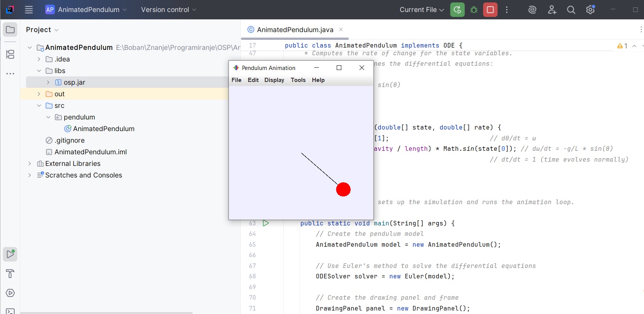The image size is (644, 314).
Task: Click run gutter icon beside main method
Action: 266,223
